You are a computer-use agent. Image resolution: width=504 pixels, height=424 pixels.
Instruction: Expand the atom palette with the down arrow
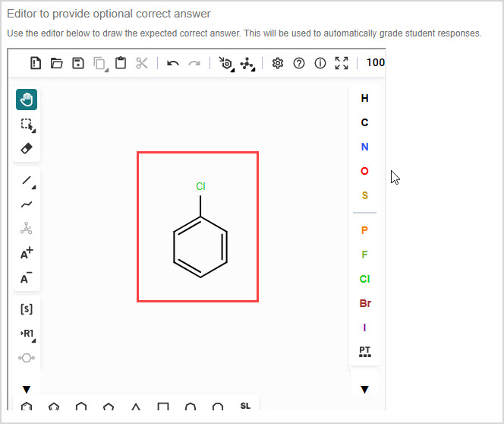pos(364,389)
